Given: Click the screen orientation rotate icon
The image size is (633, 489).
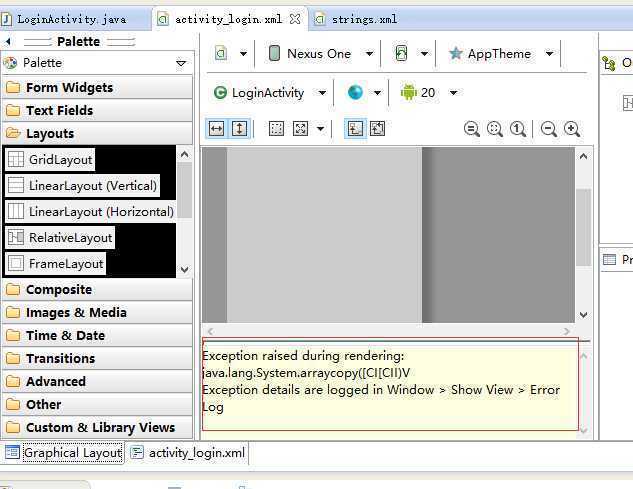Looking at the screenshot, I should pyautogui.click(x=401, y=53).
